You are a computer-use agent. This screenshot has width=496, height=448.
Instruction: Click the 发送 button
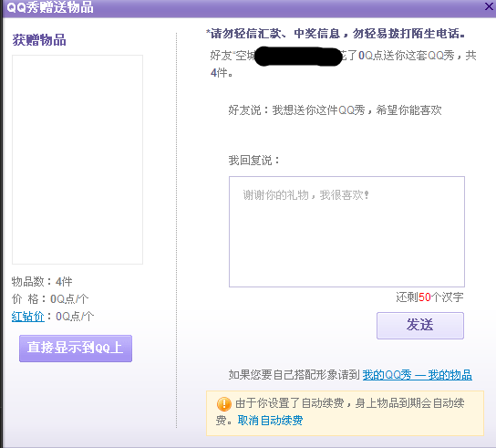[420, 326]
